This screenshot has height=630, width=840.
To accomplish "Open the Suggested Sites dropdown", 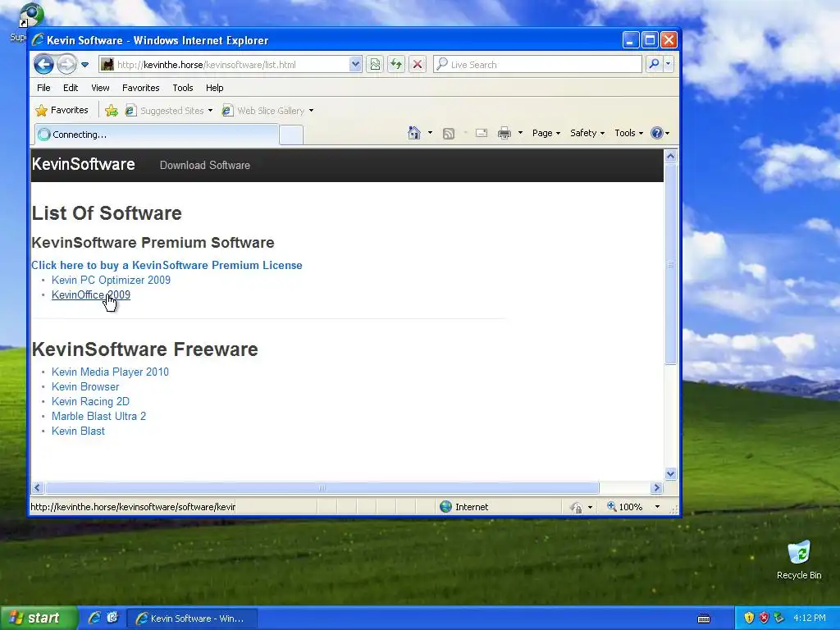I will click(x=169, y=111).
